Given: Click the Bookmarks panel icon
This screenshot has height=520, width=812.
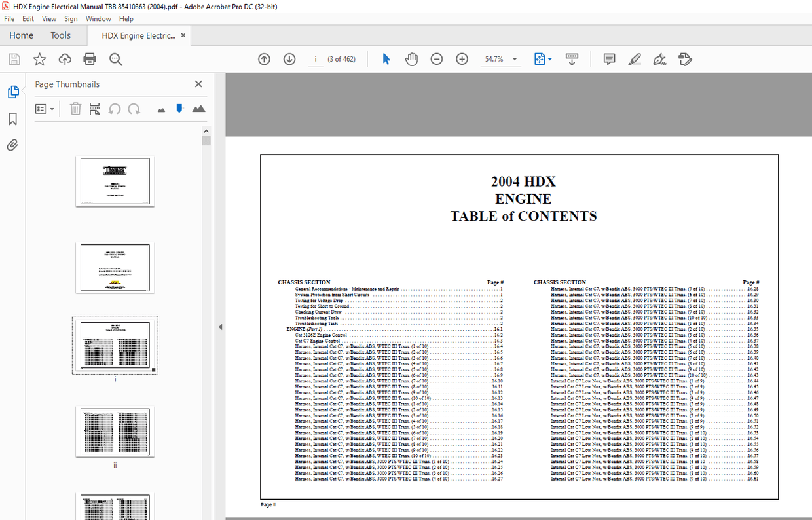Looking at the screenshot, I should [13, 119].
